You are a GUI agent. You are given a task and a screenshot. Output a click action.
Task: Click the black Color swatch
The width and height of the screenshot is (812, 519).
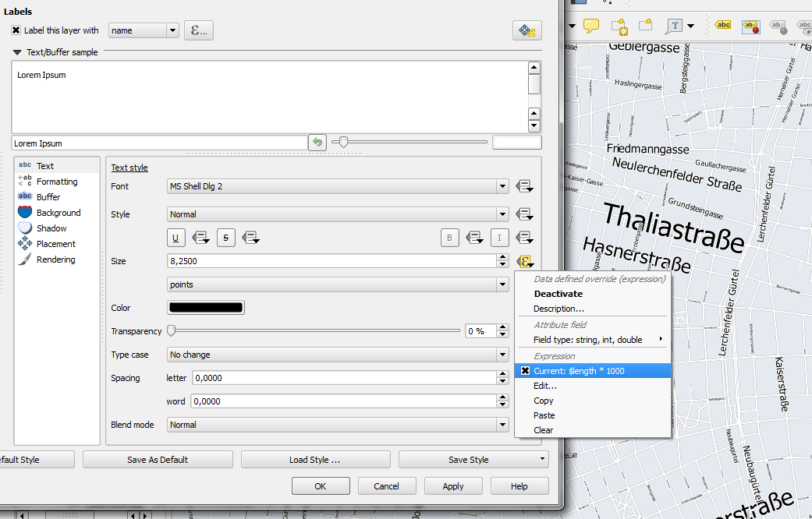[206, 308]
